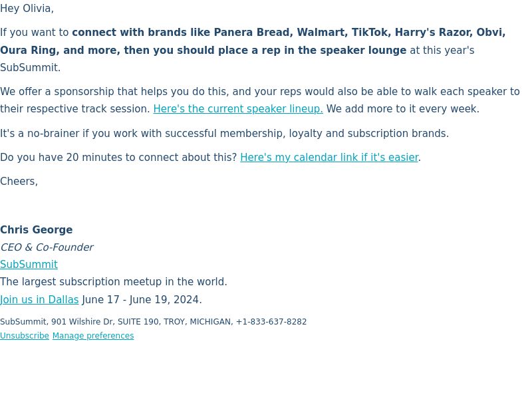Open the current speaker lineup link
Viewport: 532px width, 399px height.
[238, 109]
